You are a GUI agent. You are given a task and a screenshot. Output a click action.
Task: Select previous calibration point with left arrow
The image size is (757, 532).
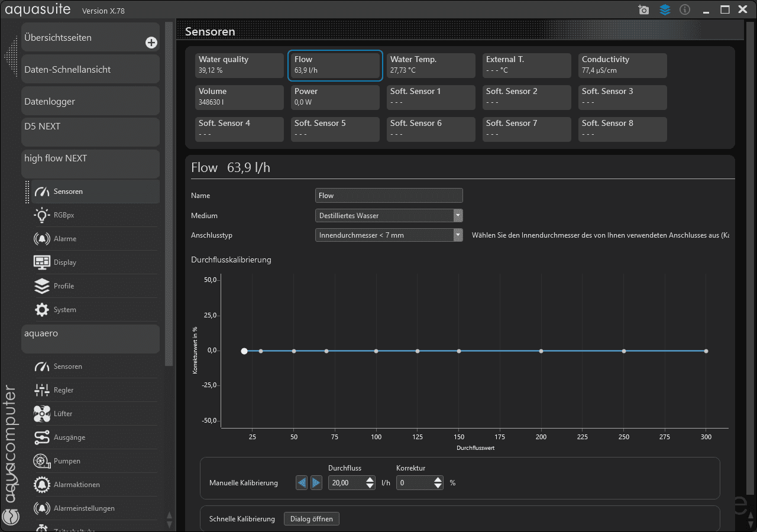coord(302,483)
